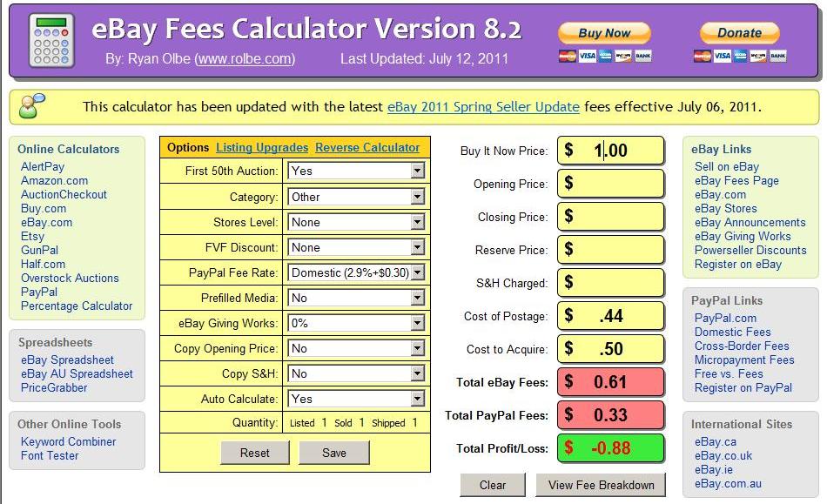Open the First 50th Auction dropdown
Image resolution: width=827 pixels, height=504 pixels.
pos(356,171)
